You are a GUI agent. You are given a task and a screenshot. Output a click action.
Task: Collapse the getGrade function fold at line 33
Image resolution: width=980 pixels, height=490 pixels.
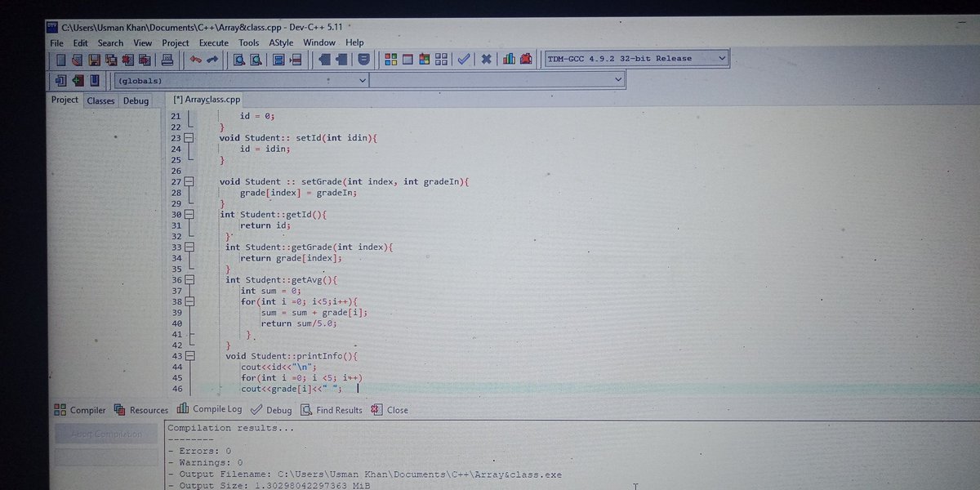(189, 247)
